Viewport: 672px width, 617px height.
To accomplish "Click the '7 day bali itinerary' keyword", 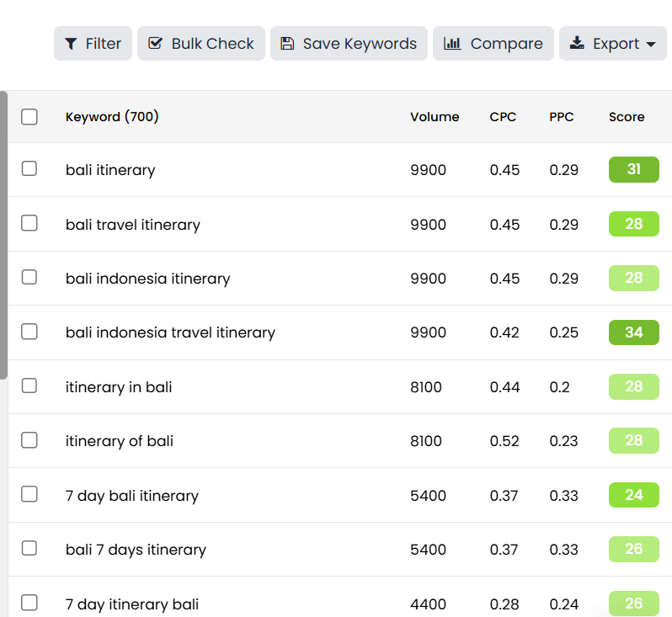I will tap(132, 496).
